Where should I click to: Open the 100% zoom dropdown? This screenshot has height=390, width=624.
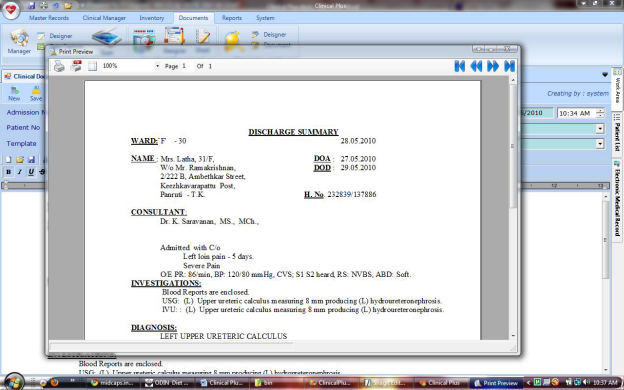pyautogui.click(x=157, y=66)
